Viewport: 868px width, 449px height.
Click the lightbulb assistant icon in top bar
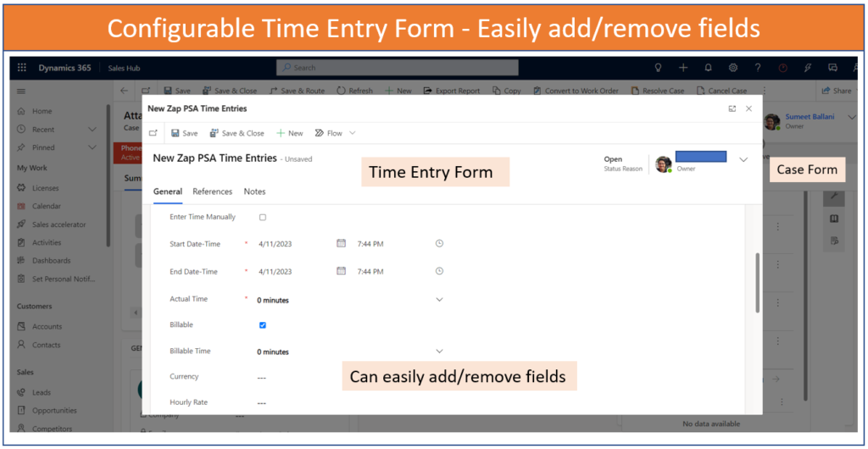point(658,68)
